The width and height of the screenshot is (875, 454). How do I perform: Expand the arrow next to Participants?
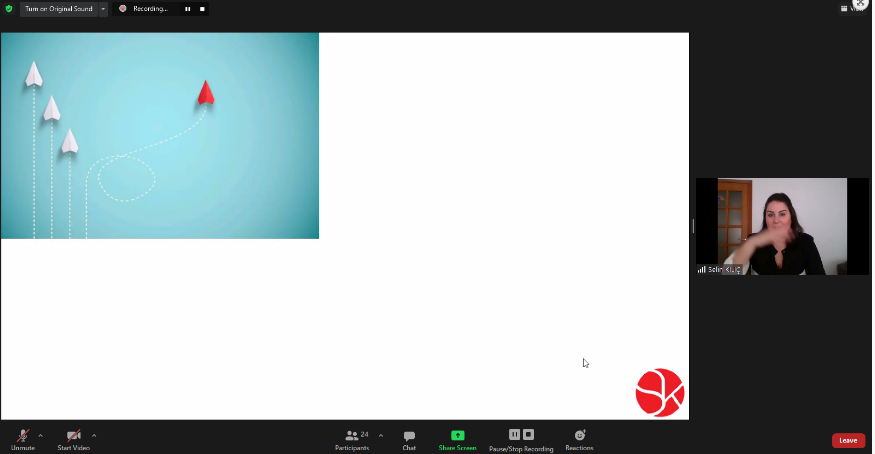click(381, 435)
